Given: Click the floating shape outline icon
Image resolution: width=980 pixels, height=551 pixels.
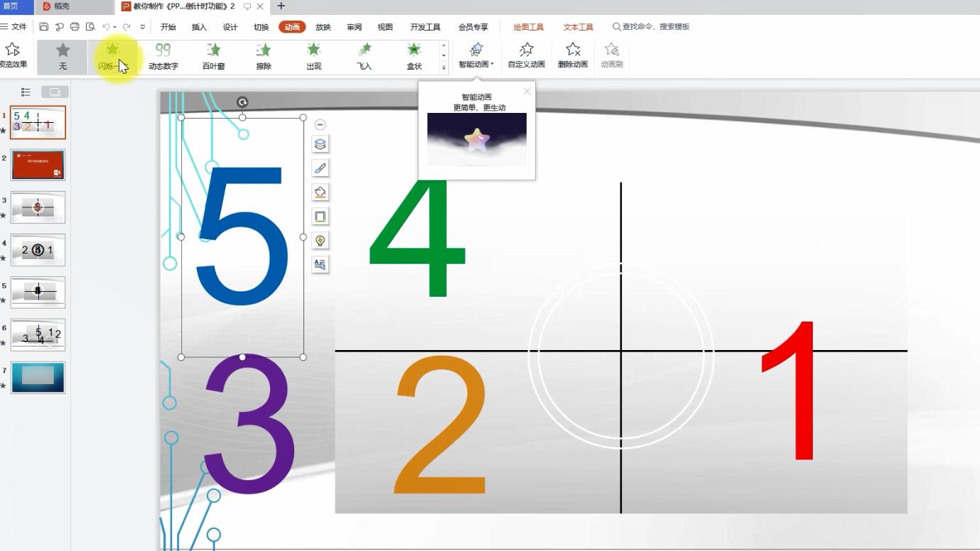Looking at the screenshot, I should (x=321, y=217).
